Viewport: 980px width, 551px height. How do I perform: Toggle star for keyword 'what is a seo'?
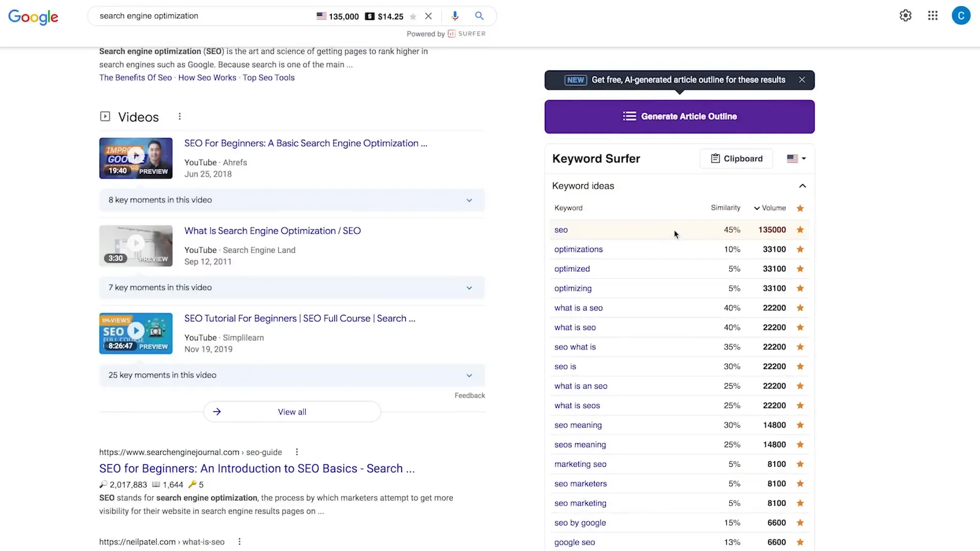click(x=800, y=308)
